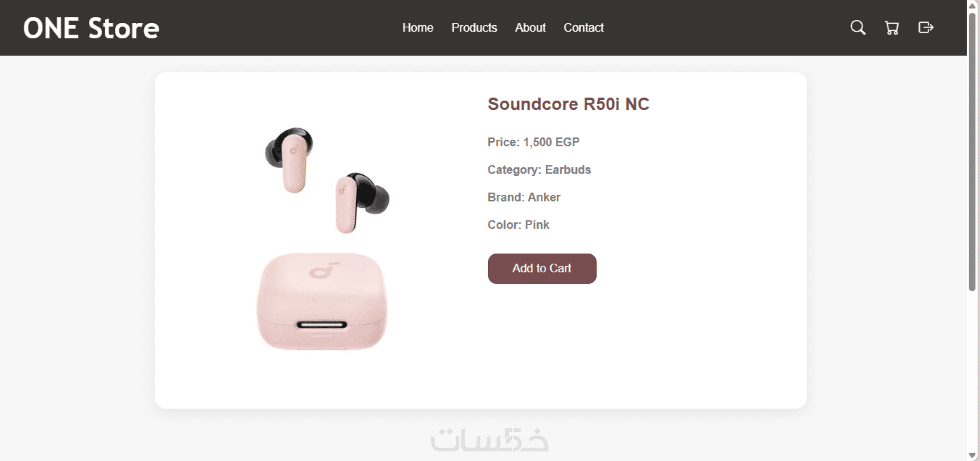Click the Soundcore R50i NC product title

tap(568, 104)
